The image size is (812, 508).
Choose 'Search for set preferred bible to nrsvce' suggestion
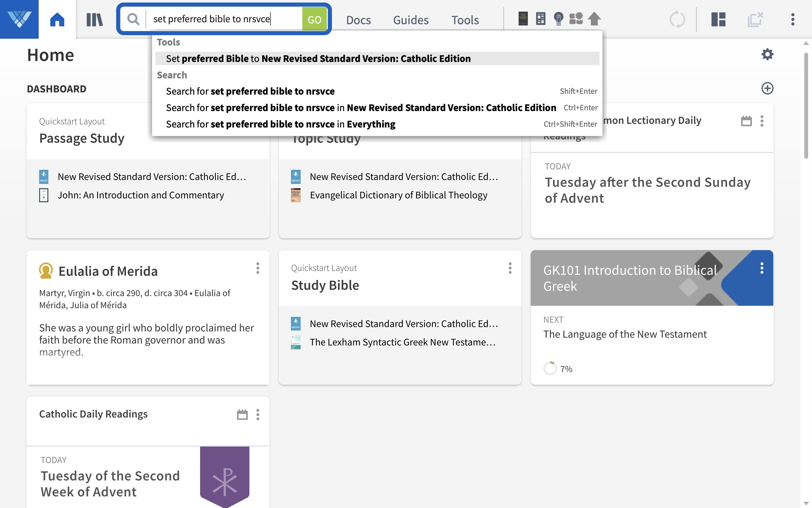click(x=377, y=91)
